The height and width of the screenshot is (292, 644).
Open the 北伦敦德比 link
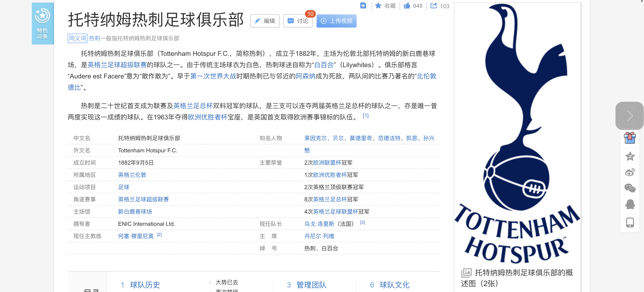pos(426,76)
